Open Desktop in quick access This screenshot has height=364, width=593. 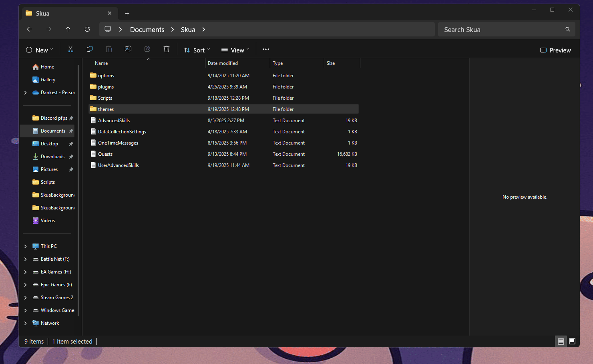[x=49, y=144]
